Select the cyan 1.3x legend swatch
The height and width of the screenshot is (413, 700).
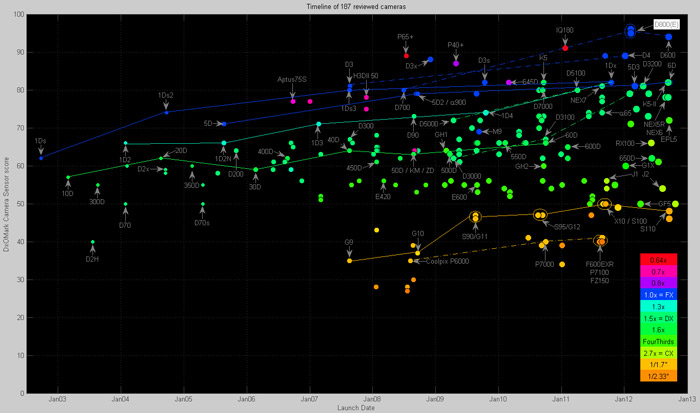click(658, 306)
